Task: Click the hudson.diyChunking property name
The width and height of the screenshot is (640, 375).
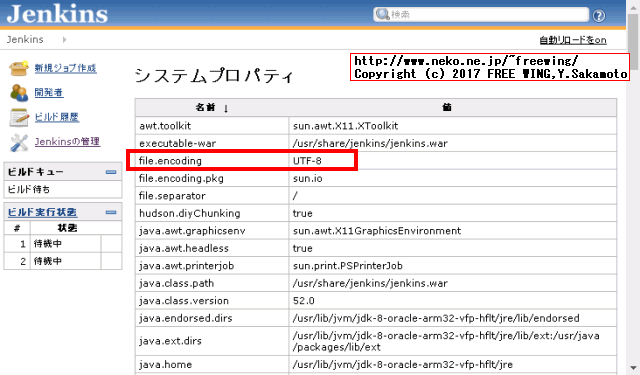Action: point(190,213)
